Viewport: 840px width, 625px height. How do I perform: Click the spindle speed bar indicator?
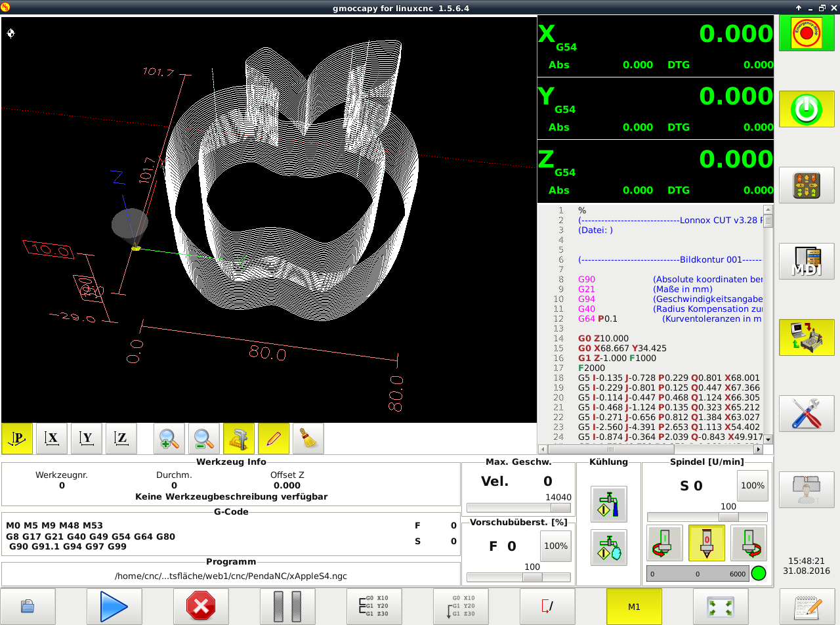pyautogui.click(x=698, y=573)
